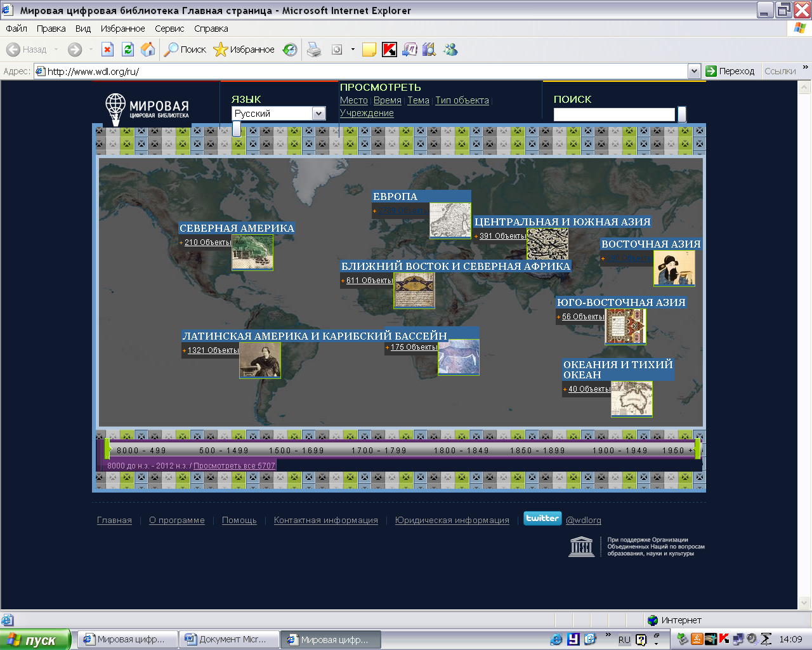The image size is (812, 650).
Task: Click the О программе footer link
Action: pyautogui.click(x=177, y=521)
